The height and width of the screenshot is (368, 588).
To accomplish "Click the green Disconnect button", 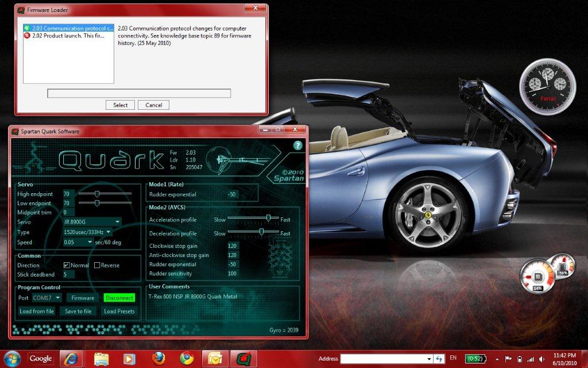I will [x=119, y=298].
